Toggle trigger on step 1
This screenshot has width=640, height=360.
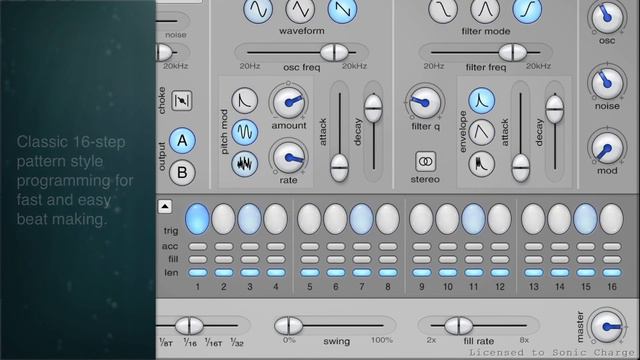[198, 219]
